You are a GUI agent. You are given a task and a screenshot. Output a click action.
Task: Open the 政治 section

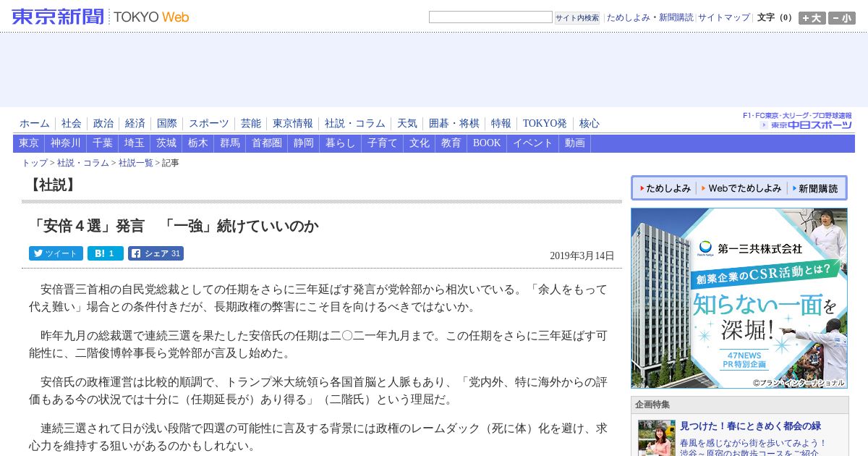(x=103, y=124)
